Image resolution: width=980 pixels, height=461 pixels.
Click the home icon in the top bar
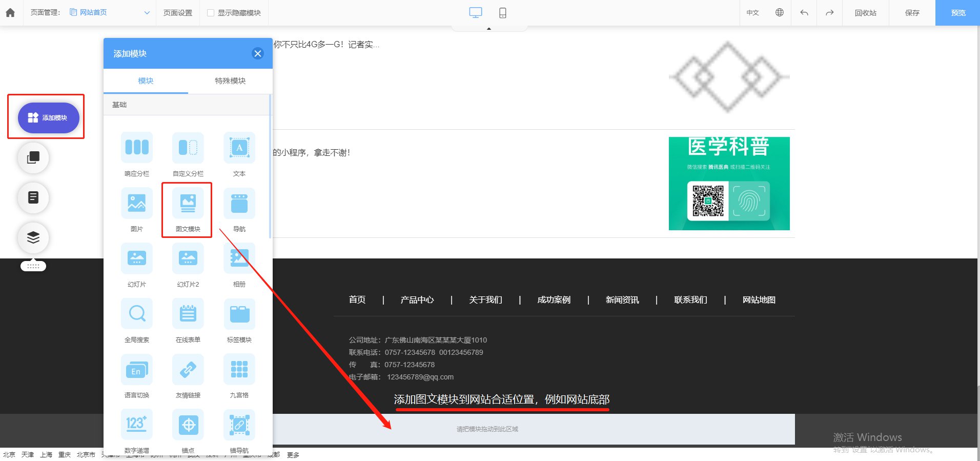tap(10, 13)
